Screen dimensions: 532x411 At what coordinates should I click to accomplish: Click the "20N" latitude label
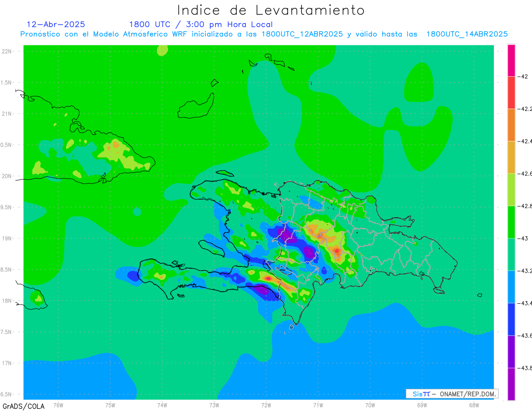7,176
